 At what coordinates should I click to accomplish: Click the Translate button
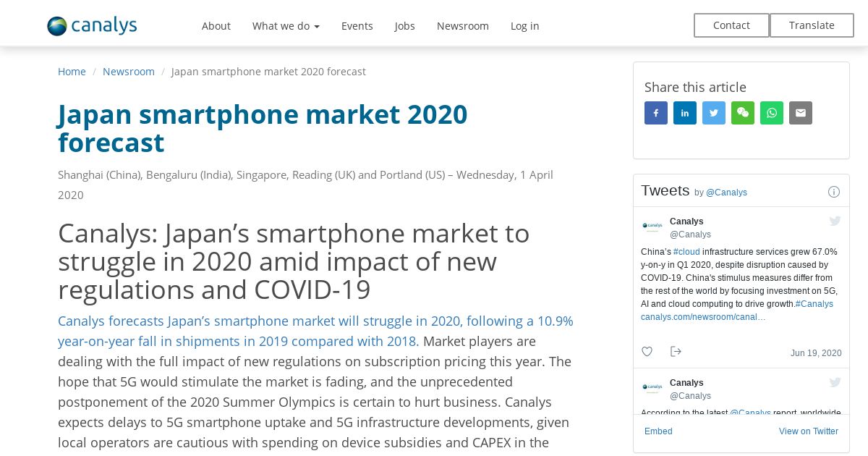(x=812, y=25)
